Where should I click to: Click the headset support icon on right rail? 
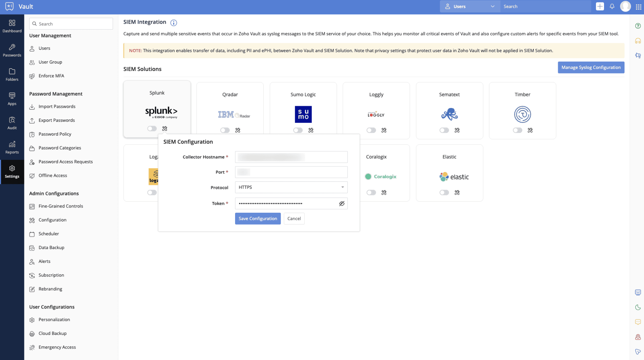click(638, 41)
